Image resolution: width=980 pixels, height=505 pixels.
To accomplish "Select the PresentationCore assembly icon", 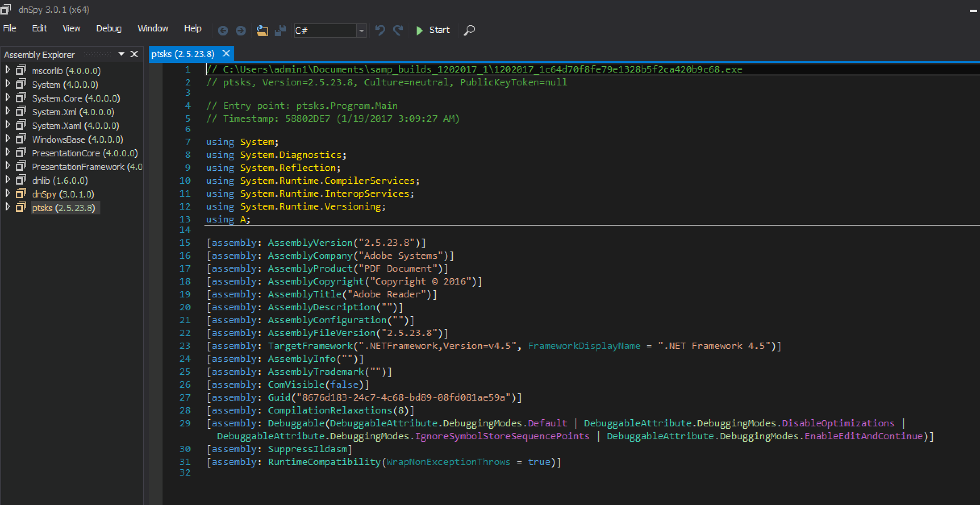I will (21, 153).
